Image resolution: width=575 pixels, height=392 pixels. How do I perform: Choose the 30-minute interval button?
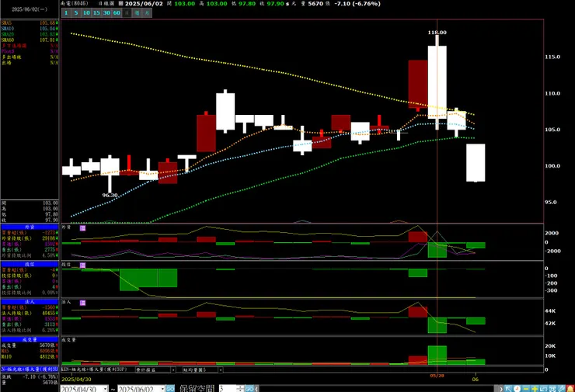point(106,13)
